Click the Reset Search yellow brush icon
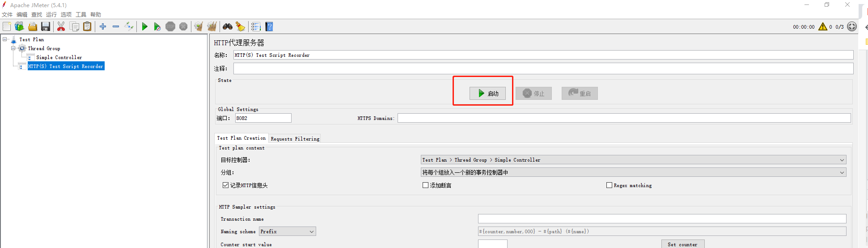The image size is (868, 248). 241,26
